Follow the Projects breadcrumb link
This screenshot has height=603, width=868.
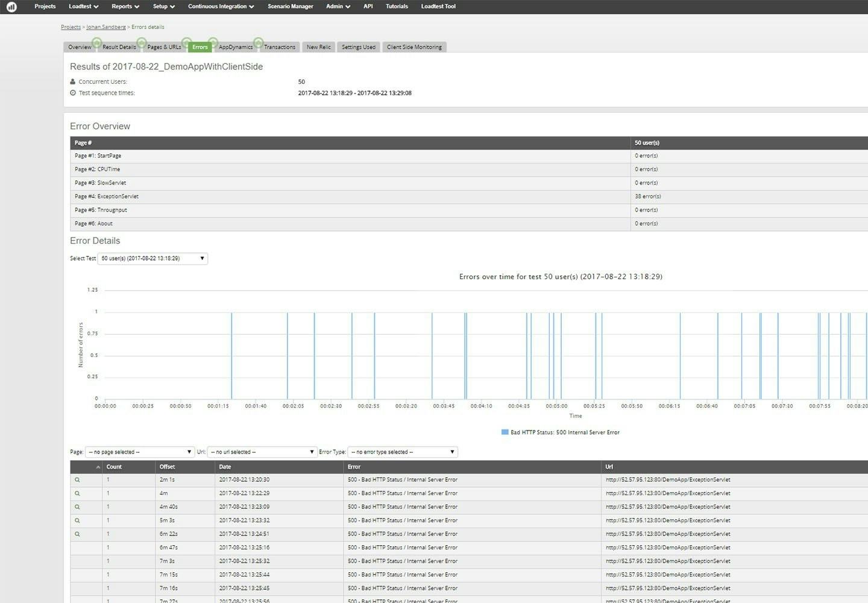click(x=71, y=27)
